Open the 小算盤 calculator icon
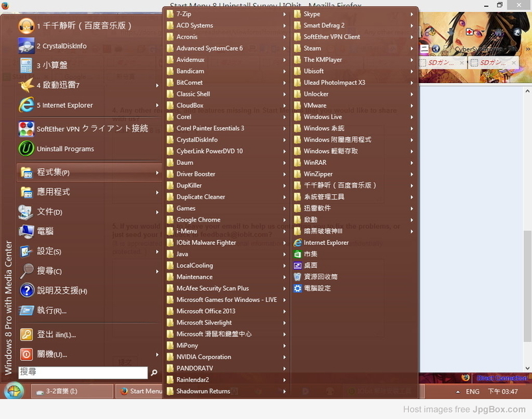This screenshot has width=532, height=419. pos(26,65)
